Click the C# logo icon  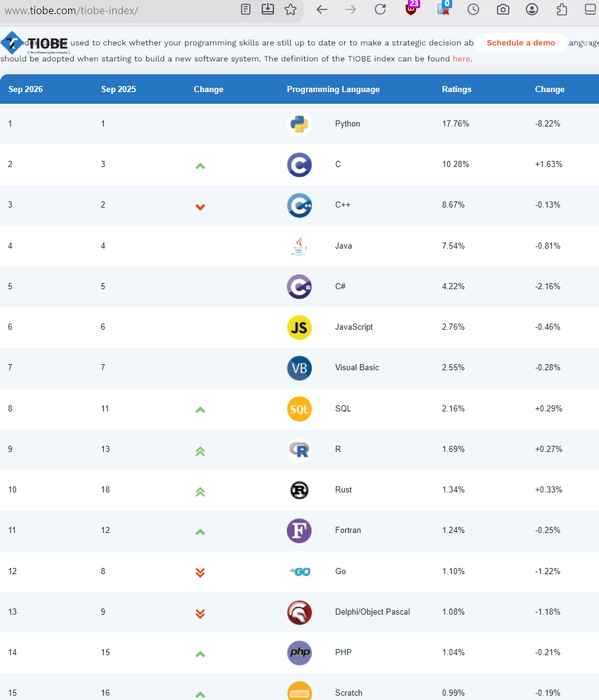pyautogui.click(x=299, y=287)
